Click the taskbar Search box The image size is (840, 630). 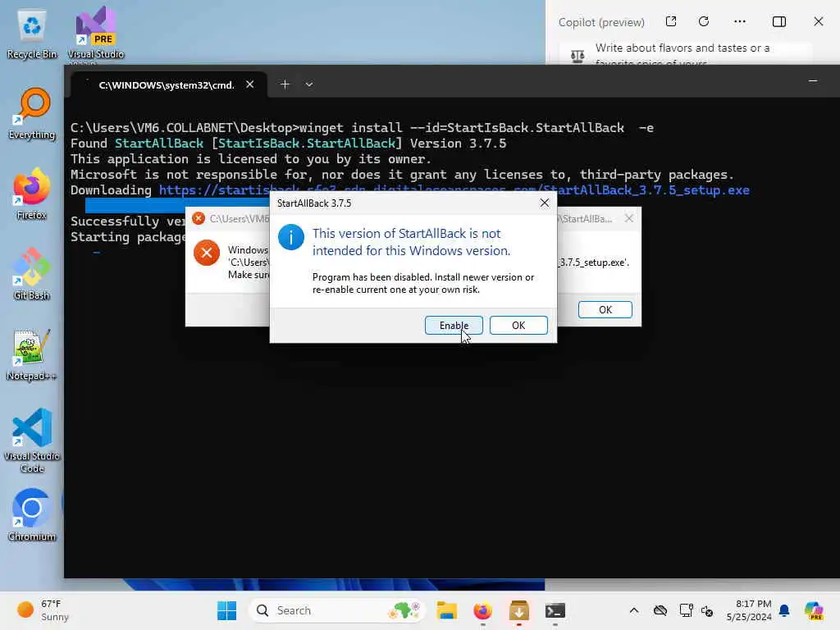(x=336, y=610)
